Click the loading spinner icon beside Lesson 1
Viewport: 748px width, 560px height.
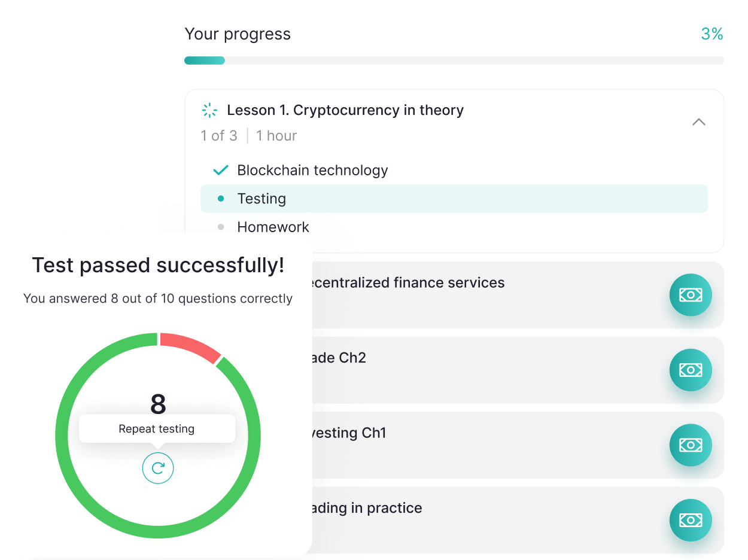209,110
